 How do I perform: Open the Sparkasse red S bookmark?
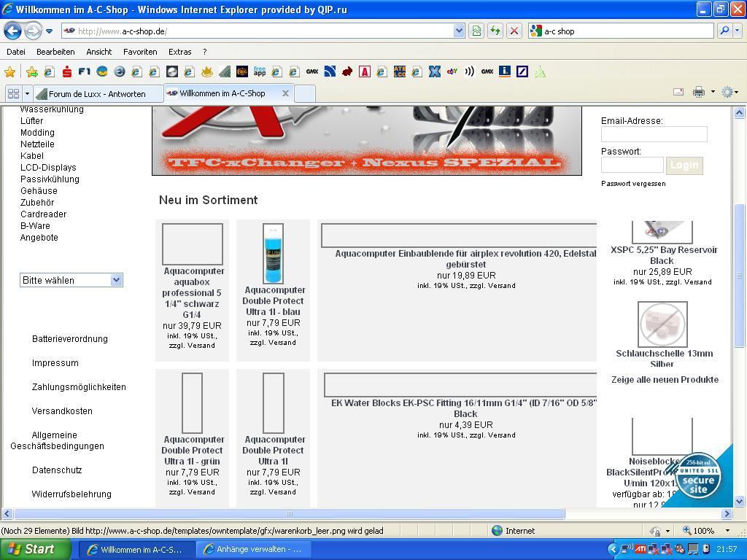[67, 72]
